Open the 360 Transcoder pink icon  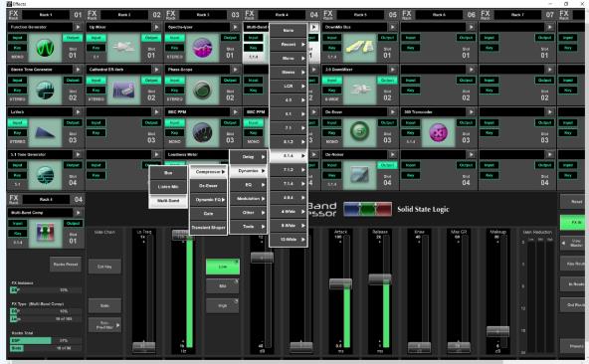[x=438, y=133]
